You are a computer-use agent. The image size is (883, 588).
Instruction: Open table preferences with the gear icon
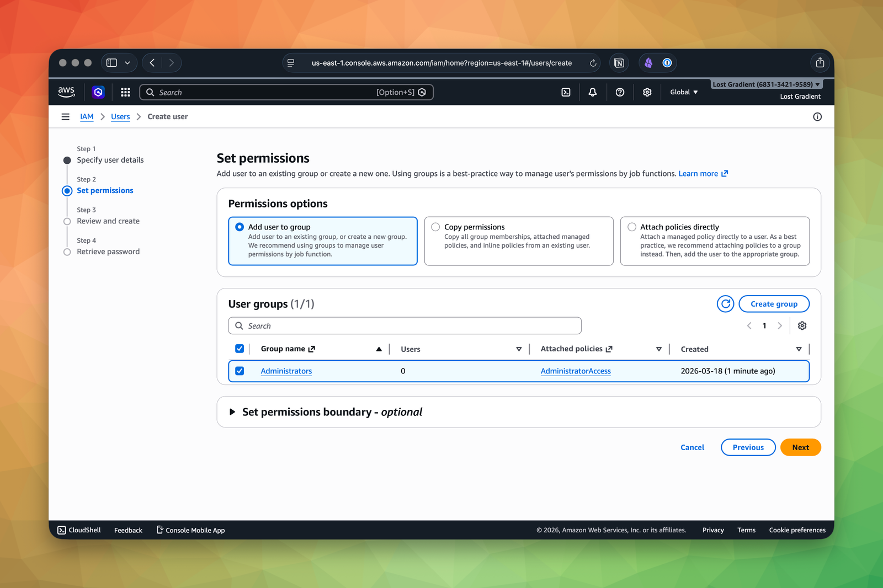(x=802, y=325)
